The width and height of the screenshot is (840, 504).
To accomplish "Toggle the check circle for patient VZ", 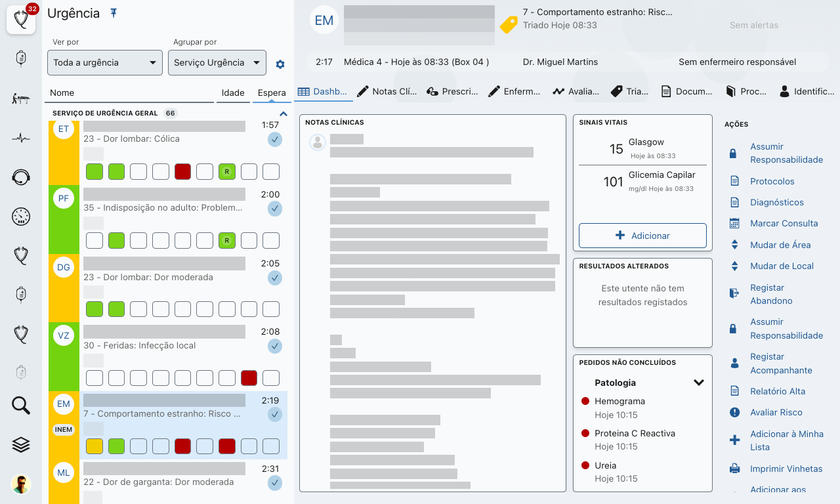I will pos(274,346).
